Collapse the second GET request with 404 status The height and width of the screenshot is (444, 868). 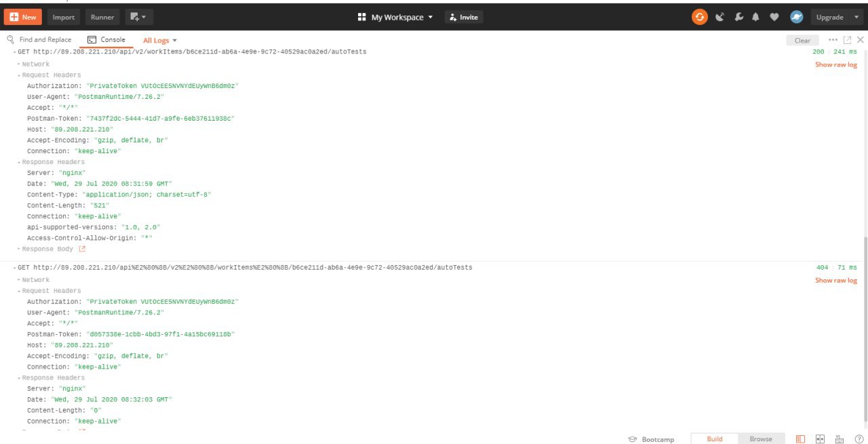[x=14, y=268]
